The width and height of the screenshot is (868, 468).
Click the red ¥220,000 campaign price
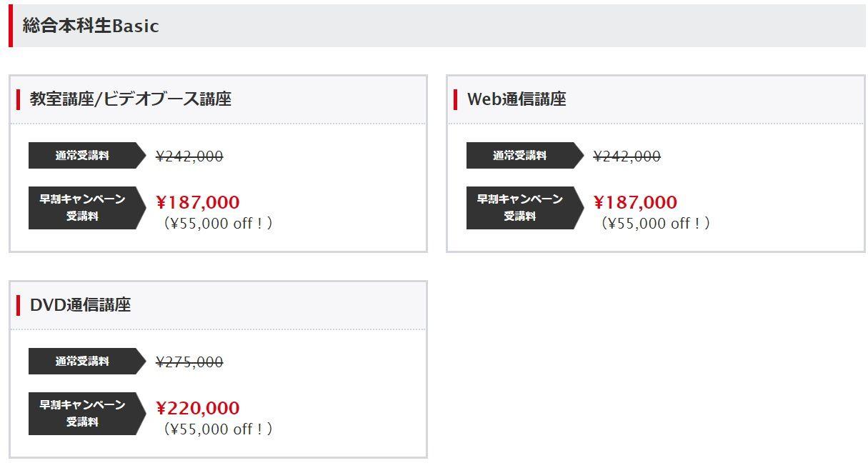pos(198,408)
